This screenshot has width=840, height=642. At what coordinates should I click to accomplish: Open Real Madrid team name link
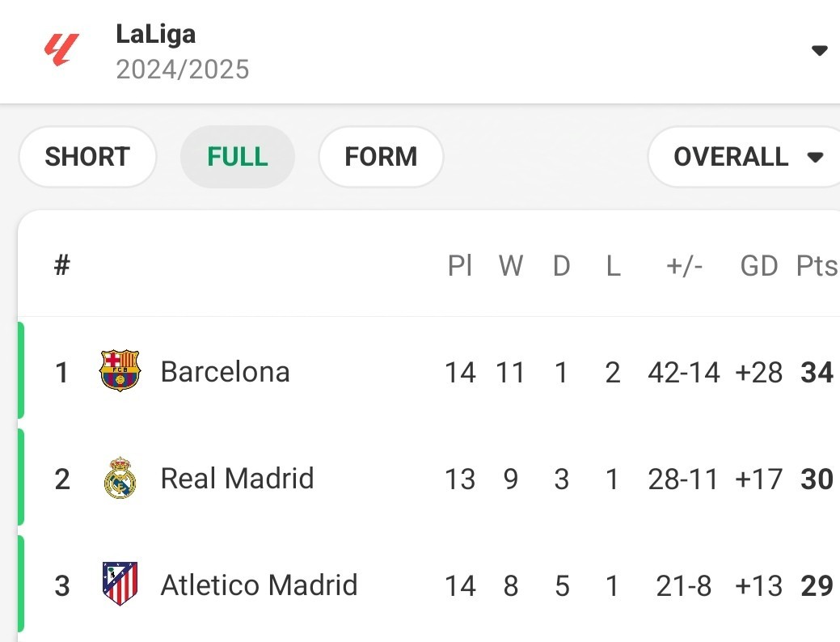coord(238,478)
